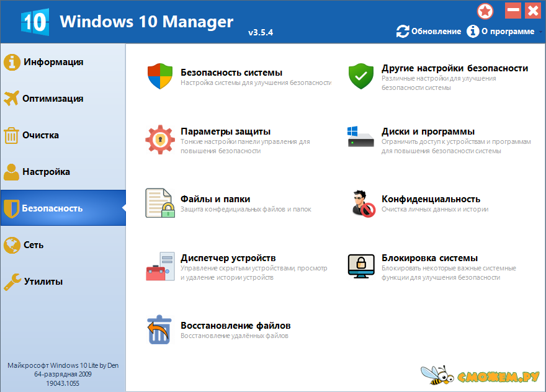
Task: Click description 'Управление скрытыми устройствами, просмотр'
Action: click(x=254, y=268)
